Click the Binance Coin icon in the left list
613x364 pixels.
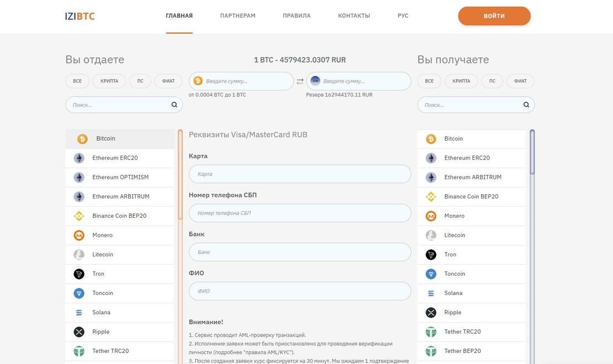(x=79, y=216)
